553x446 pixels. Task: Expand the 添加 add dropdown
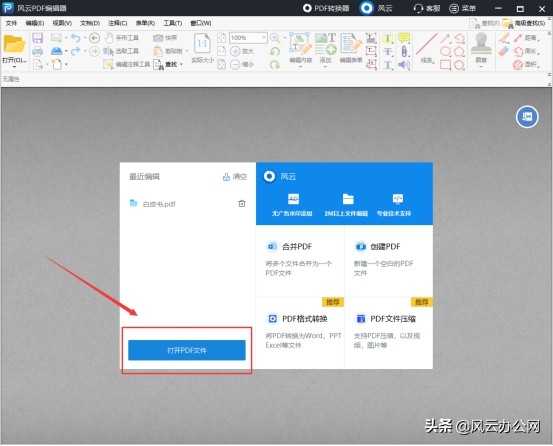(325, 66)
